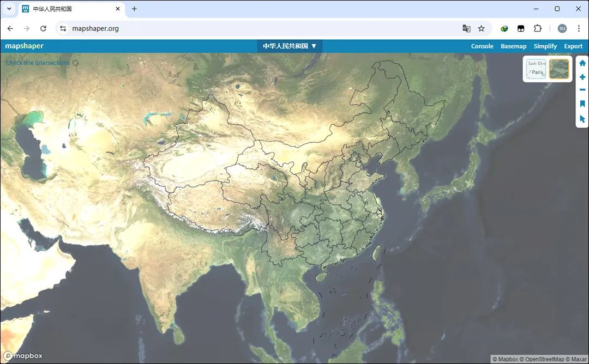Reset the map view with the home icon

[x=582, y=63]
